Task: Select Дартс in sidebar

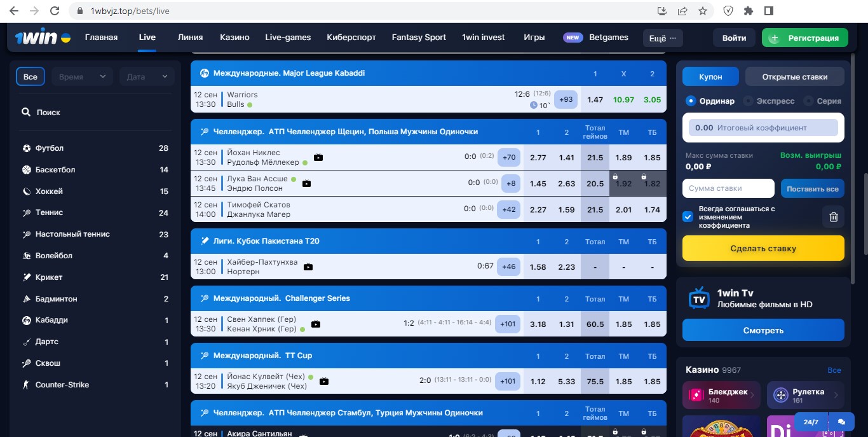Action: point(95,342)
